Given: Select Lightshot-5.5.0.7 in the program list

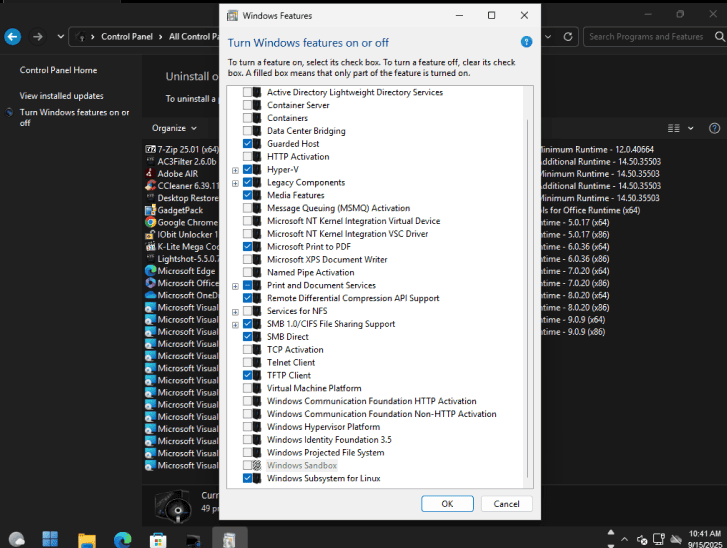Looking at the screenshot, I should (182, 259).
